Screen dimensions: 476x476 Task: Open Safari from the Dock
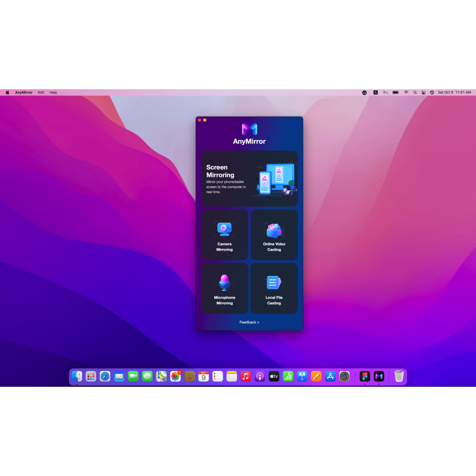pyautogui.click(x=105, y=377)
